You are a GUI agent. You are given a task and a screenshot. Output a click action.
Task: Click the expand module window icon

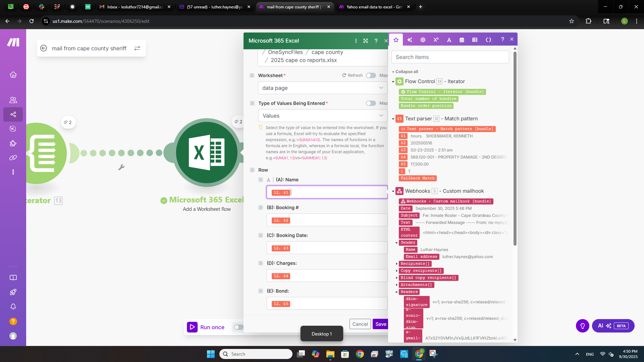tap(366, 41)
